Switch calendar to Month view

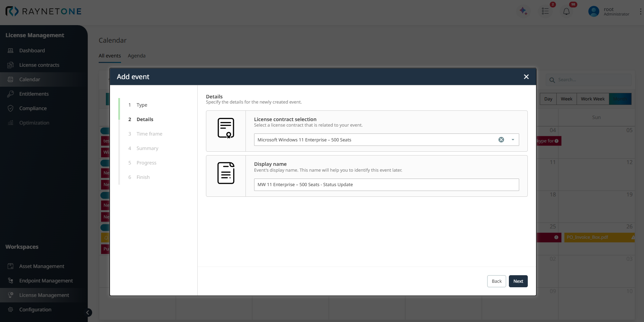click(620, 99)
